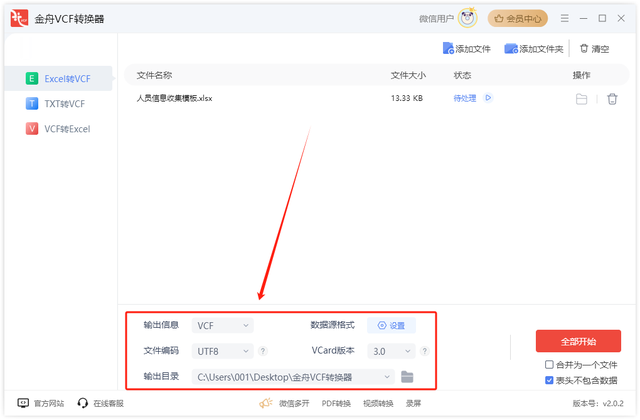Delete 人员信息收集模板.xlsx with the trash icon
640x420 pixels.
click(612, 99)
